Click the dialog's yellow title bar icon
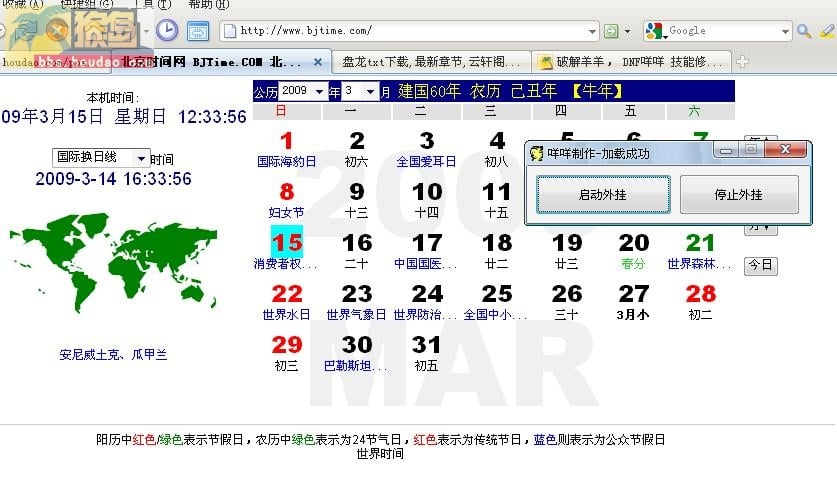This screenshot has width=837, height=501. (x=537, y=153)
